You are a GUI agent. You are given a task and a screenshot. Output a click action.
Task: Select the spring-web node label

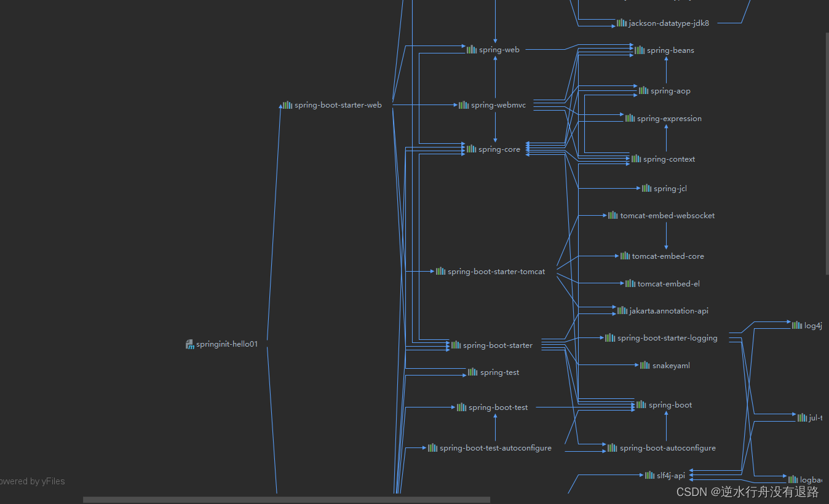(499, 50)
